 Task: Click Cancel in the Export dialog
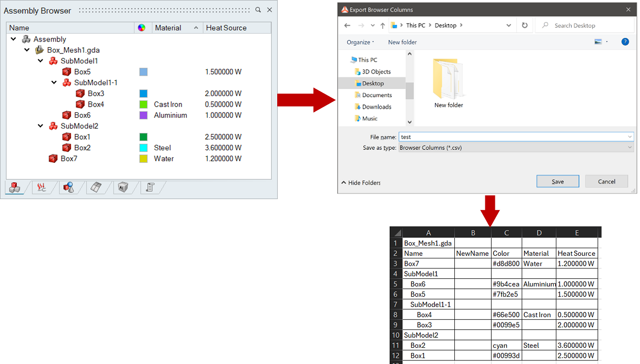click(x=606, y=181)
